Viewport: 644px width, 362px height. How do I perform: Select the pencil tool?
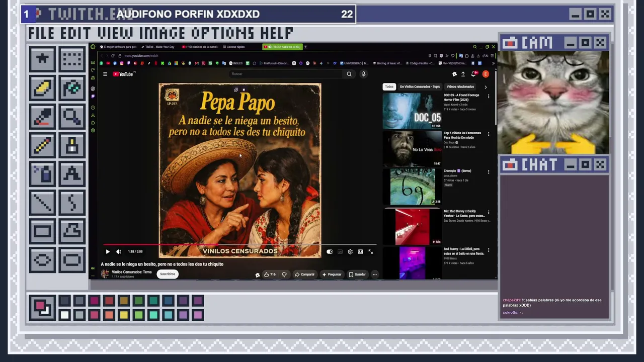pyautogui.click(x=42, y=146)
